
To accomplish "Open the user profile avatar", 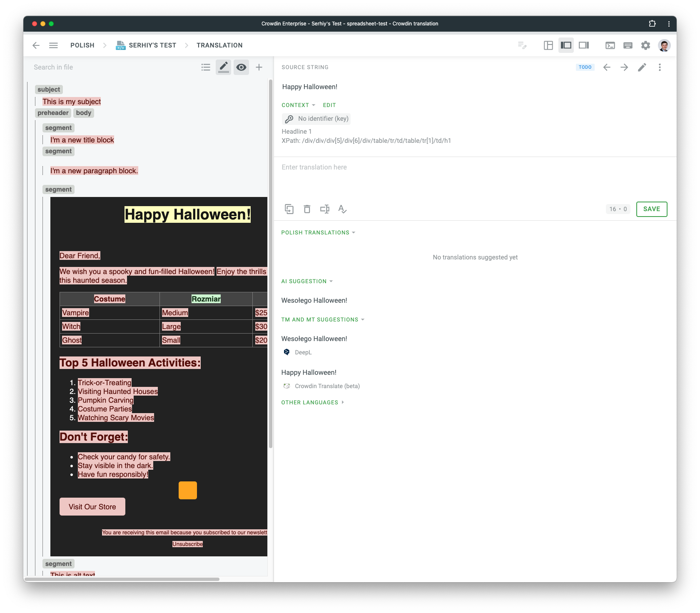I will pyautogui.click(x=664, y=45).
